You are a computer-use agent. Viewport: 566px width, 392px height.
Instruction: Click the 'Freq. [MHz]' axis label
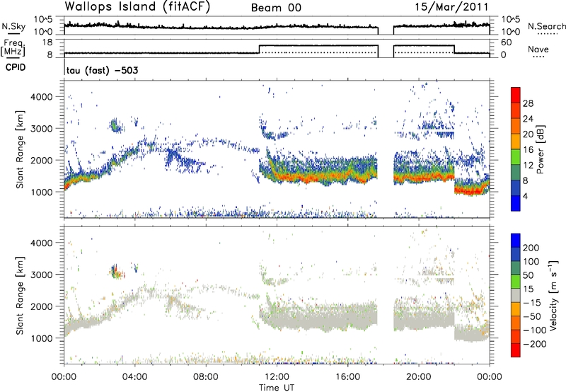13,47
